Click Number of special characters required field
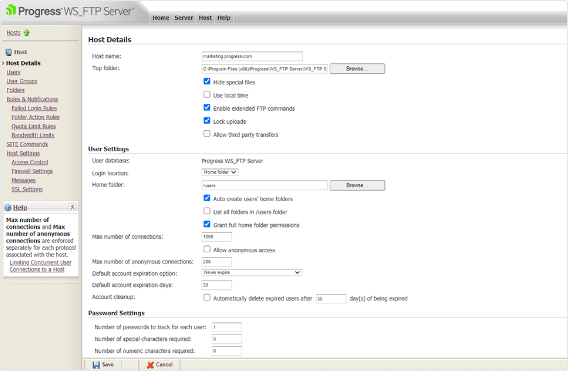Screen dimensions: 569x371 (x=227, y=339)
